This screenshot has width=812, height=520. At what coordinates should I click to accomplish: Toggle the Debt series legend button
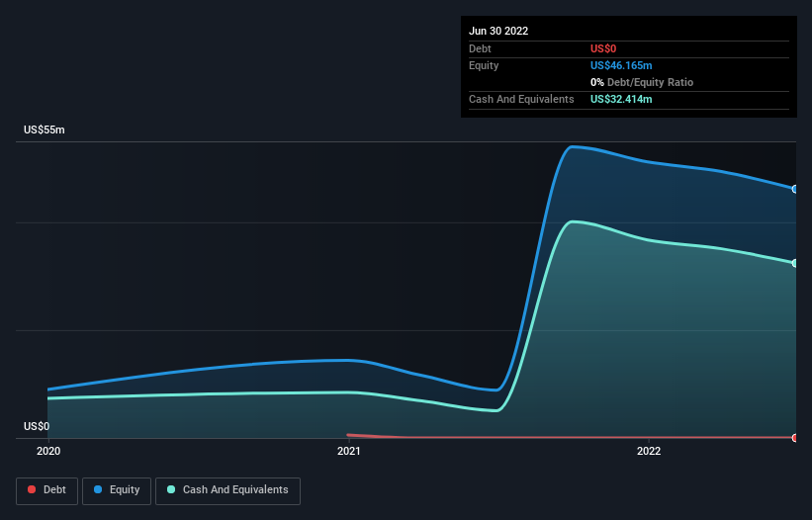46,490
